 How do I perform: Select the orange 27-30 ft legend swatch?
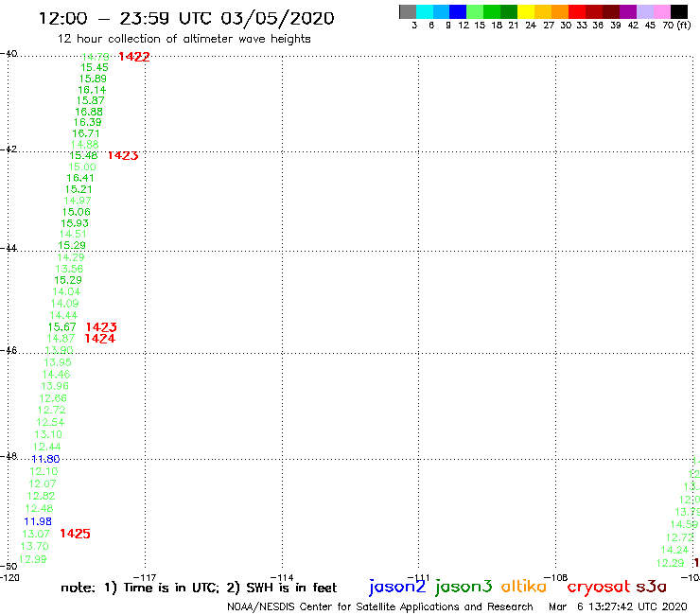tap(560, 11)
